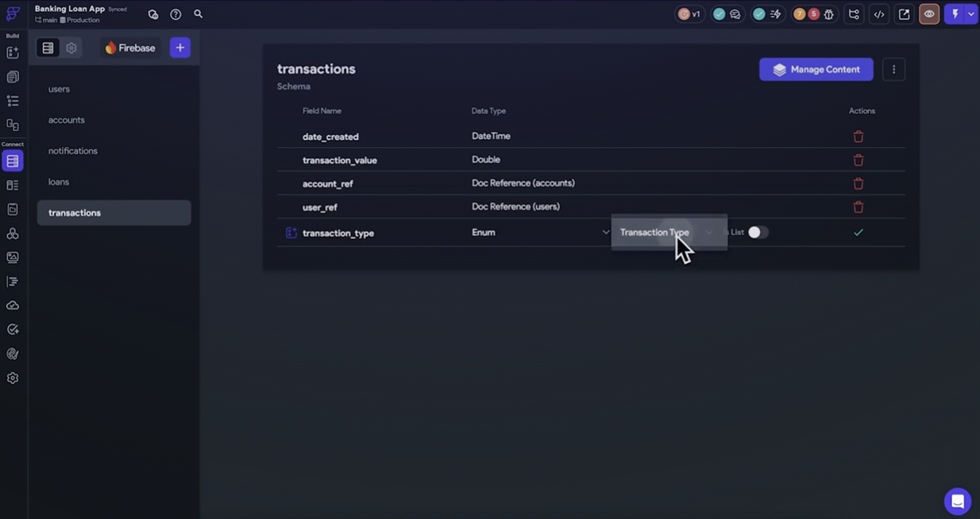This screenshot has width=980, height=519.
Task: Click the search magnifier in top bar
Action: [199, 14]
